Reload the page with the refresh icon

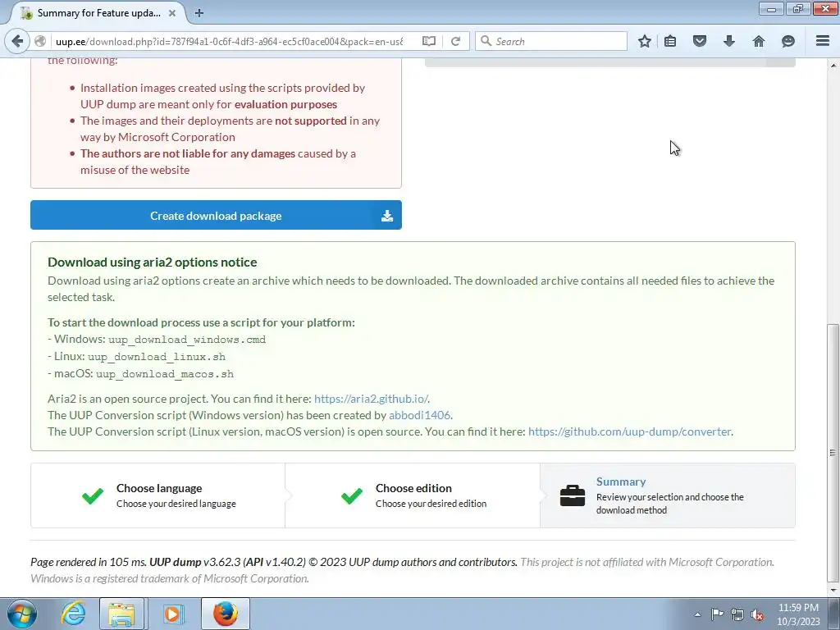pyautogui.click(x=456, y=41)
